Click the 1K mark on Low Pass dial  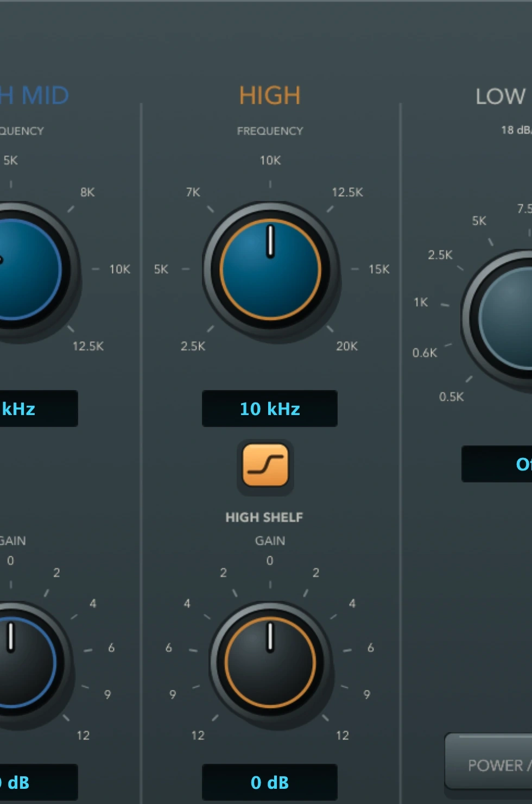tap(421, 302)
